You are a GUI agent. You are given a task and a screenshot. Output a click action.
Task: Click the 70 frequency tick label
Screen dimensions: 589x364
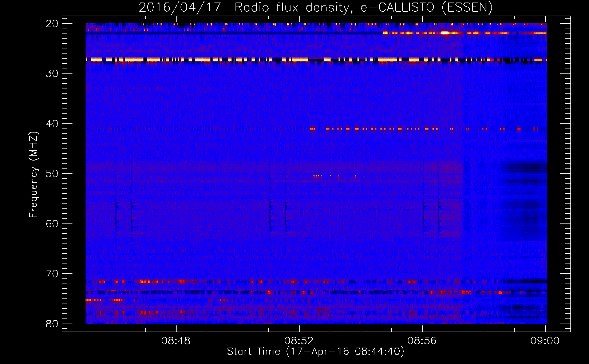click(52, 274)
